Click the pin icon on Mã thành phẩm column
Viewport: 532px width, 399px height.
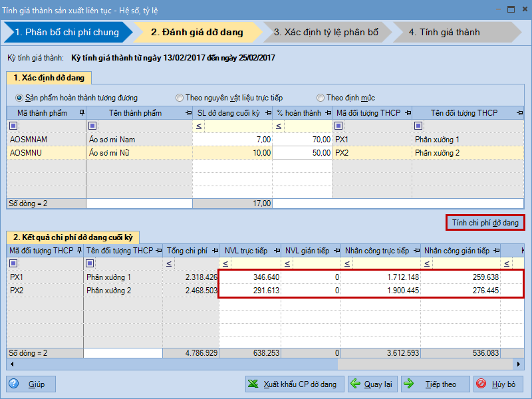(x=81, y=113)
